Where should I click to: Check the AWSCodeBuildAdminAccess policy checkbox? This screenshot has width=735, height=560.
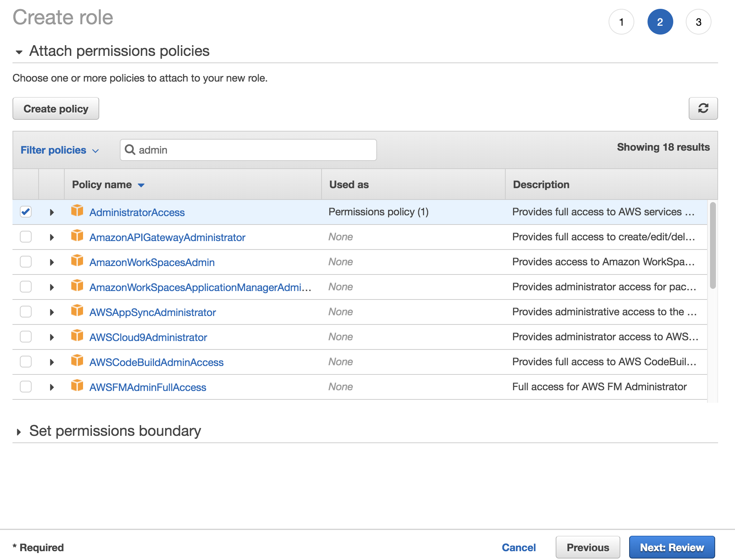25,362
